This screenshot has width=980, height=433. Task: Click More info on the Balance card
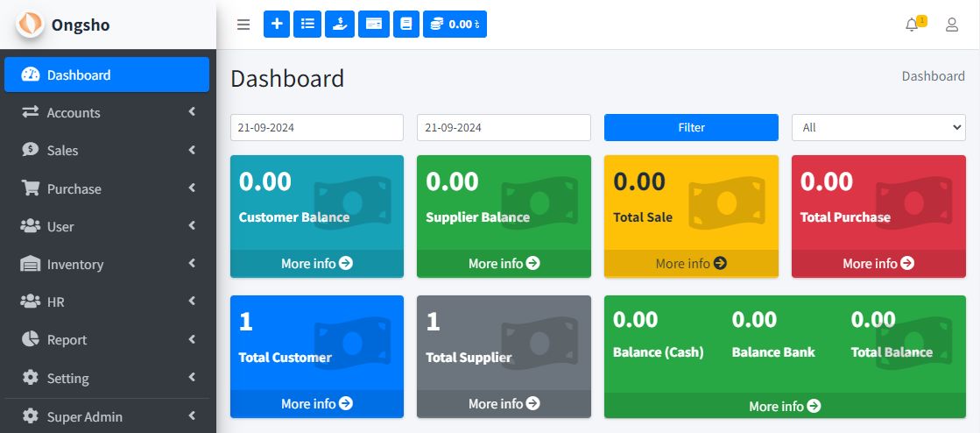(785, 406)
